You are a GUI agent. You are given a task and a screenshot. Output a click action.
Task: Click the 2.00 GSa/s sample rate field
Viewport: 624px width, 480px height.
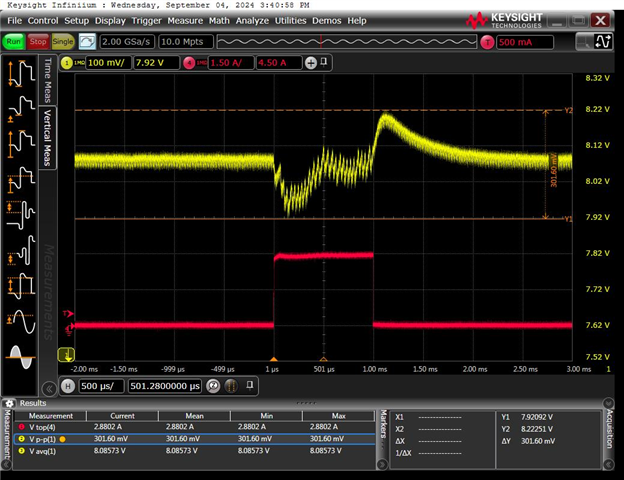coord(127,42)
